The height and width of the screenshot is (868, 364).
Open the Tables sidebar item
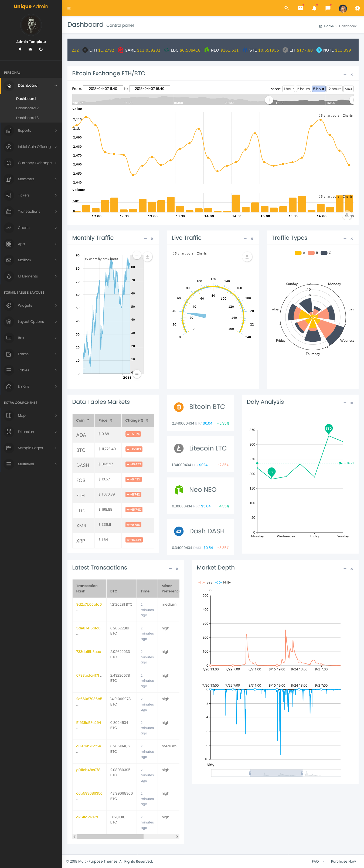(31, 370)
